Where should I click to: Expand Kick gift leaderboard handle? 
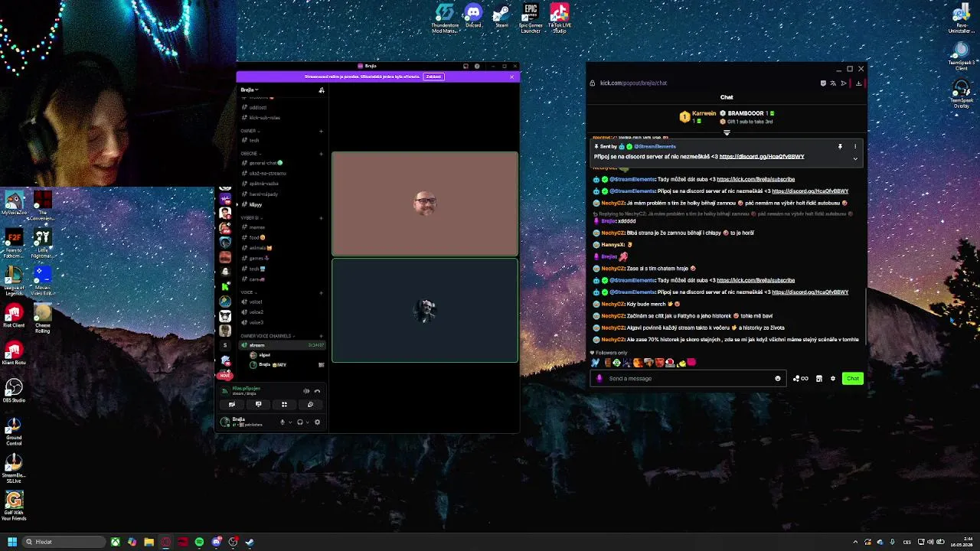coord(727,132)
